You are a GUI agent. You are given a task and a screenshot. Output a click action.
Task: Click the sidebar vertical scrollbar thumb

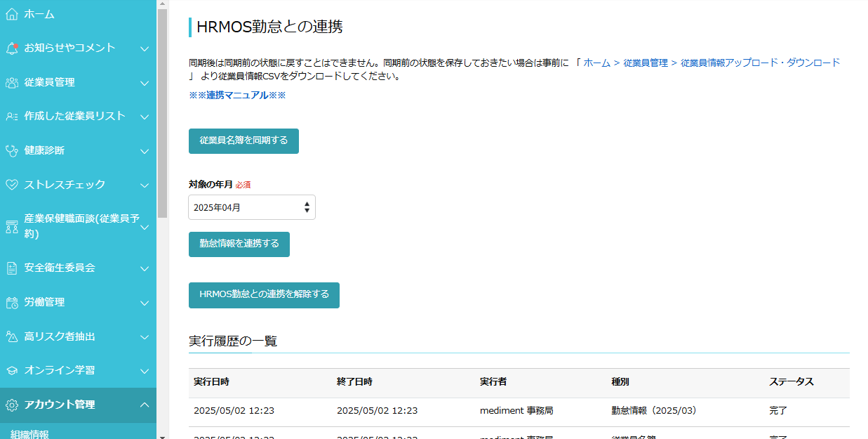162,112
